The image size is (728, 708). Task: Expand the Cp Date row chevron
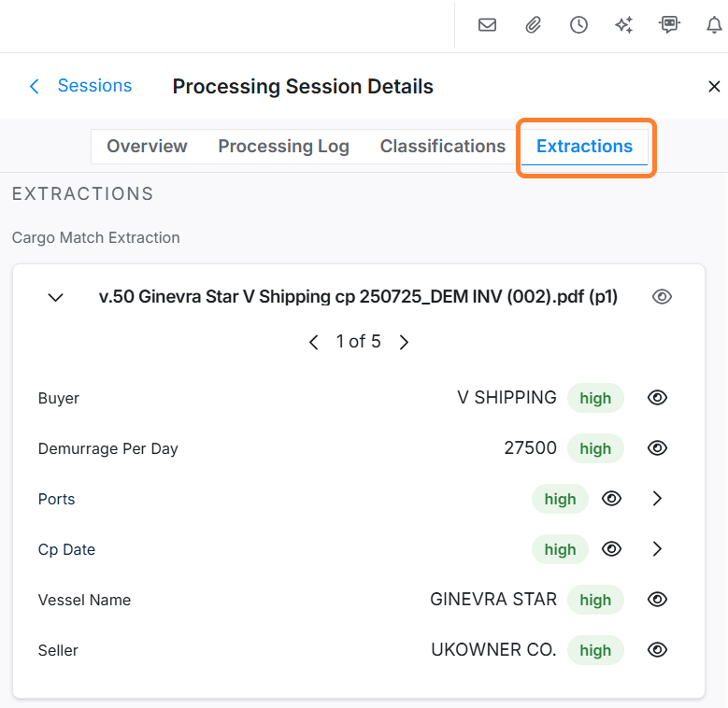(x=657, y=549)
